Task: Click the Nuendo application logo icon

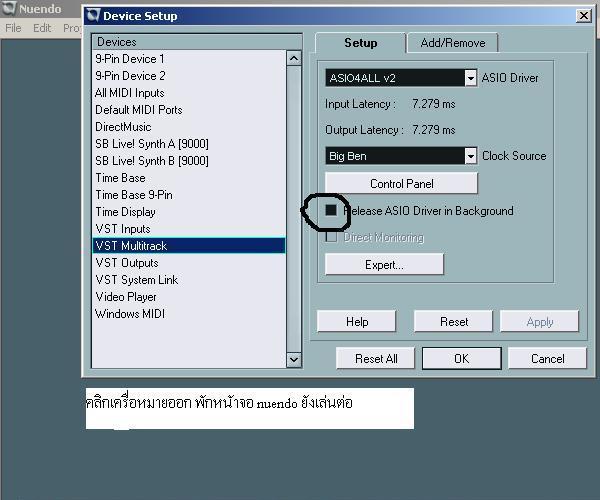Action: click(x=8, y=8)
